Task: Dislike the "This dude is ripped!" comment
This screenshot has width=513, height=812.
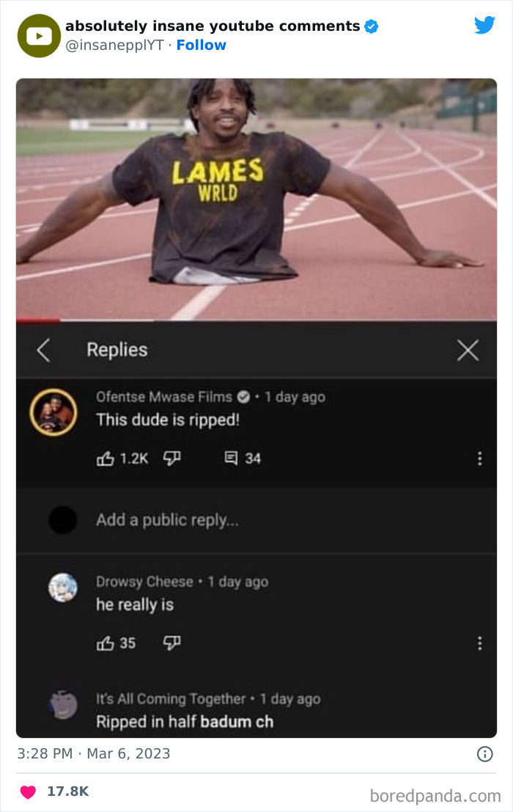Action: point(171,458)
